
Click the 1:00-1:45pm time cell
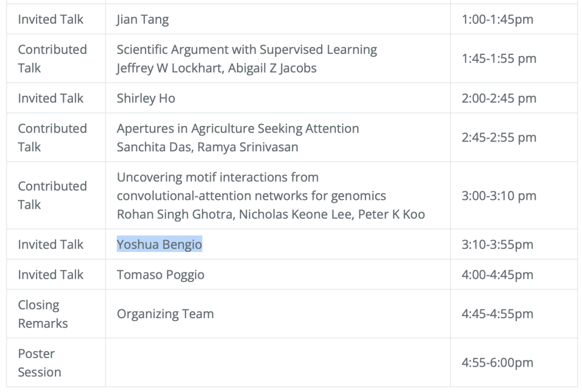[x=497, y=19]
